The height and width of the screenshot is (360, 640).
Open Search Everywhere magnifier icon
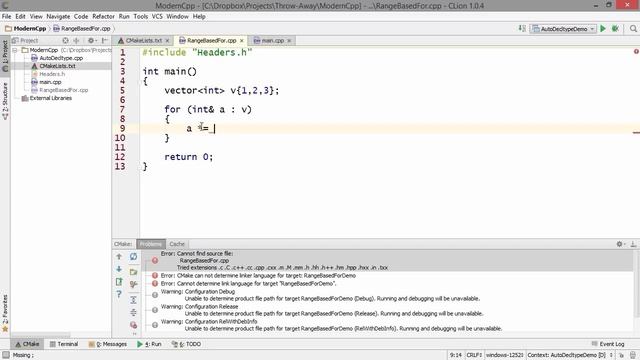click(x=633, y=29)
